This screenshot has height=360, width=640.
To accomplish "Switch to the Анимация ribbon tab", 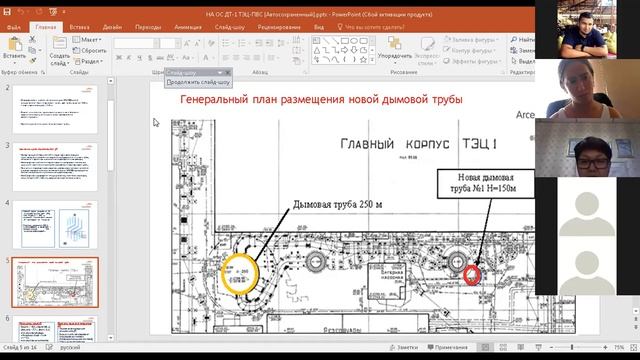I will click(188, 27).
